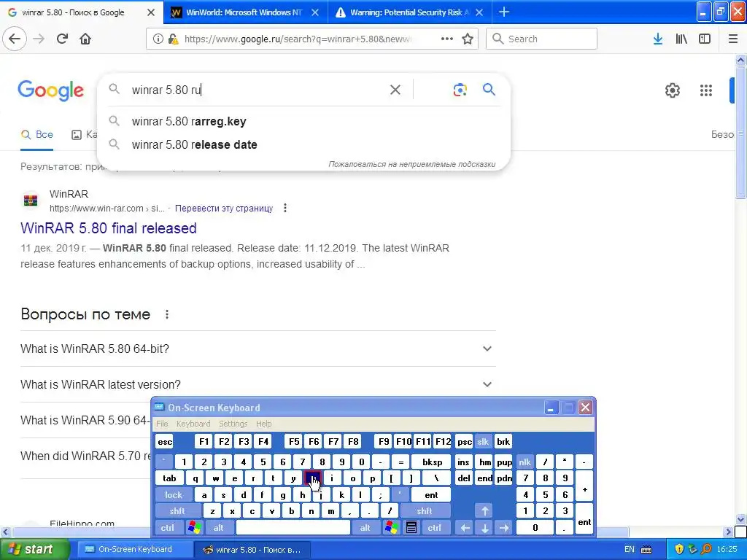The height and width of the screenshot is (560, 747).
Task: Open three-dot menu next to win-rar.com result
Action: pos(285,208)
